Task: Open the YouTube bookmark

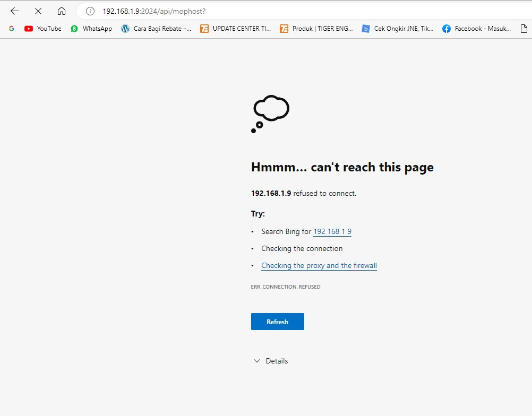Action: click(43, 29)
